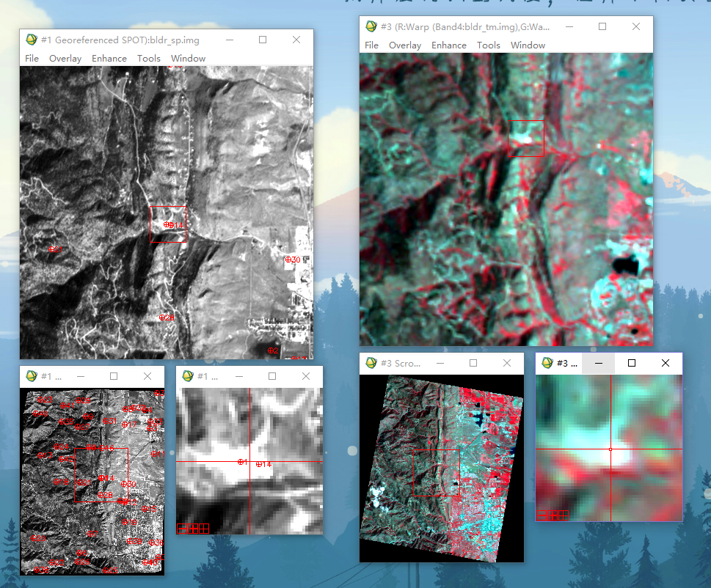Select GCP marker 20 in #1 scroll window
The width and height of the screenshot is (711, 588).
coord(39,538)
